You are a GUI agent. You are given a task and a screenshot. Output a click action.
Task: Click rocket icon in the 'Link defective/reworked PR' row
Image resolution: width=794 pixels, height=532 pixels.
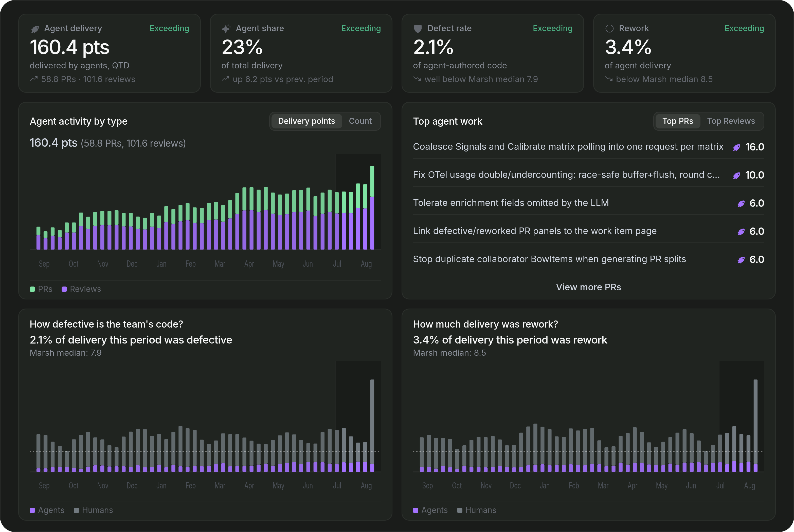click(x=741, y=232)
